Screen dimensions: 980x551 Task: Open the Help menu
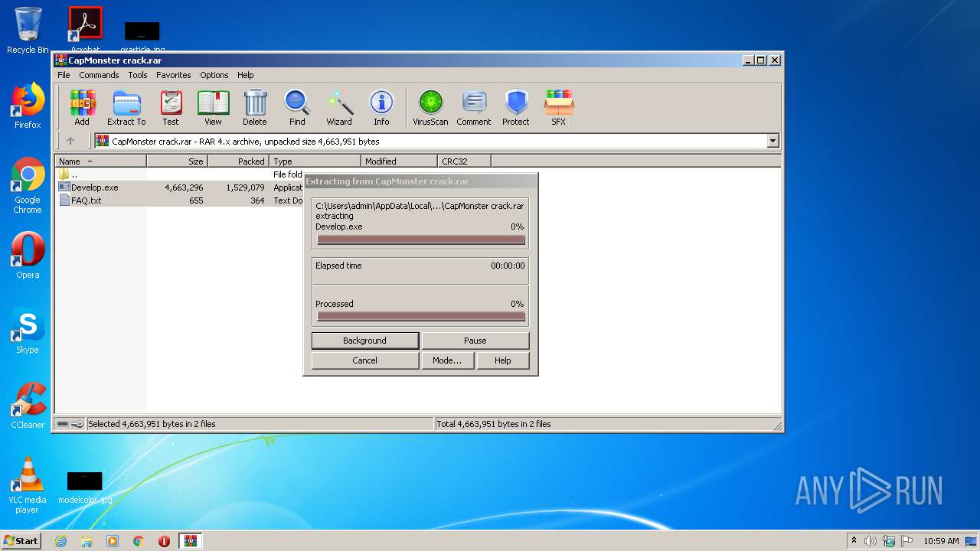pyautogui.click(x=245, y=75)
